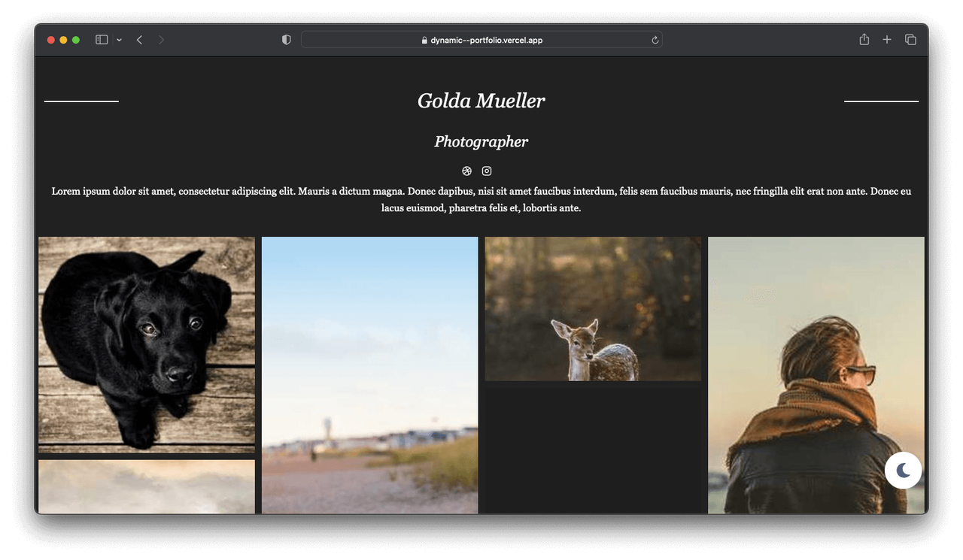Open the Safari share menu

[x=864, y=39]
